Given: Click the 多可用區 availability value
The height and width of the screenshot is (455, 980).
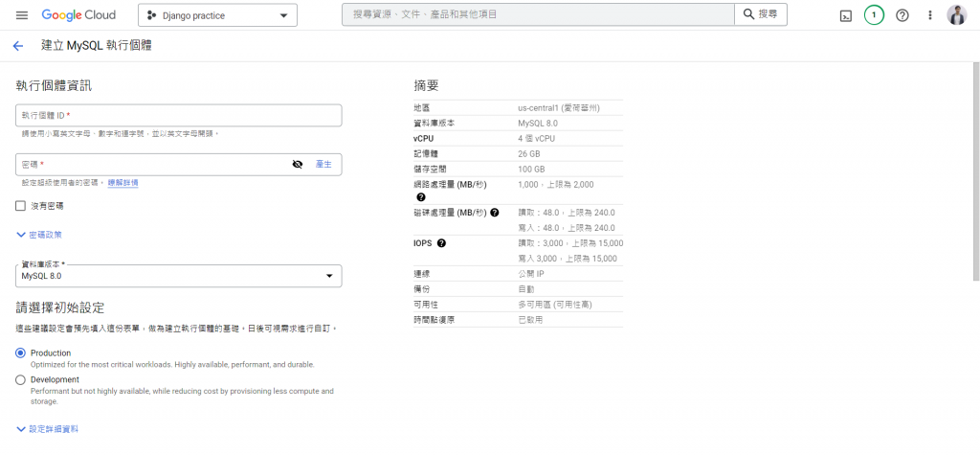Looking at the screenshot, I should click(x=555, y=305).
